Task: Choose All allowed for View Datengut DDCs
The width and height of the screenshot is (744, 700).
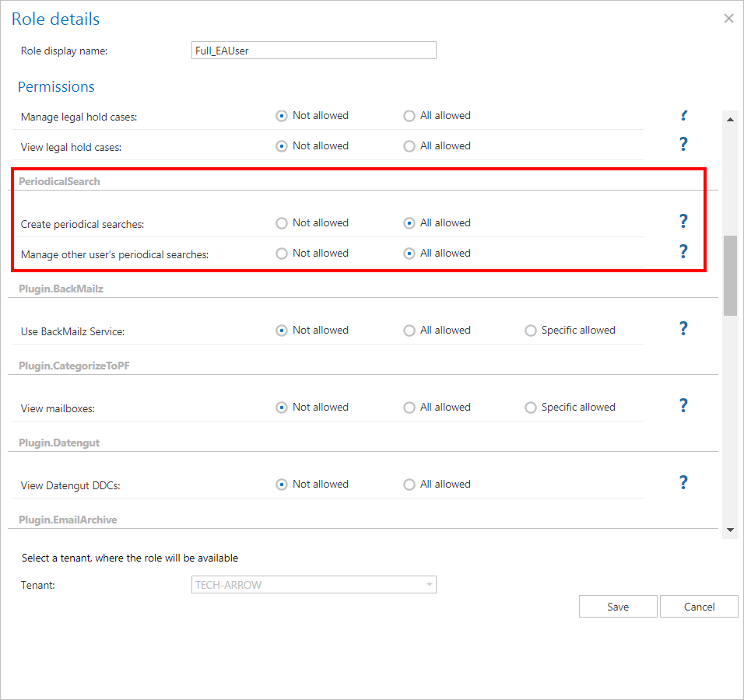Action: pos(409,485)
